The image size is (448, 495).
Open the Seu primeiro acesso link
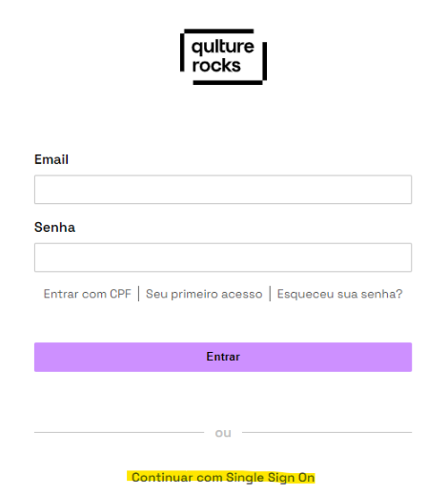tap(204, 294)
